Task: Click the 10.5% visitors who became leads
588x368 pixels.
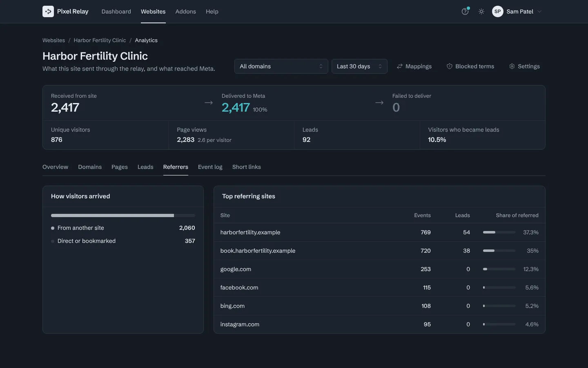Action: (x=437, y=139)
